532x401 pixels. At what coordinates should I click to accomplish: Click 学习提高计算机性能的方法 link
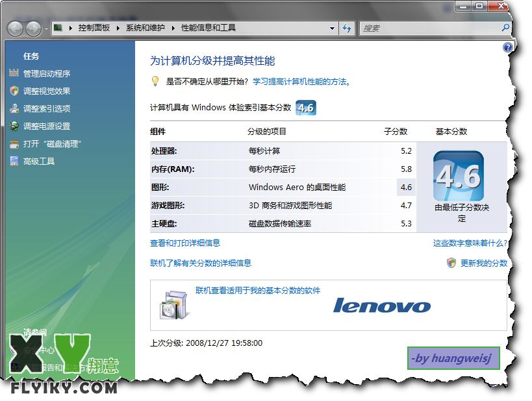click(x=301, y=82)
